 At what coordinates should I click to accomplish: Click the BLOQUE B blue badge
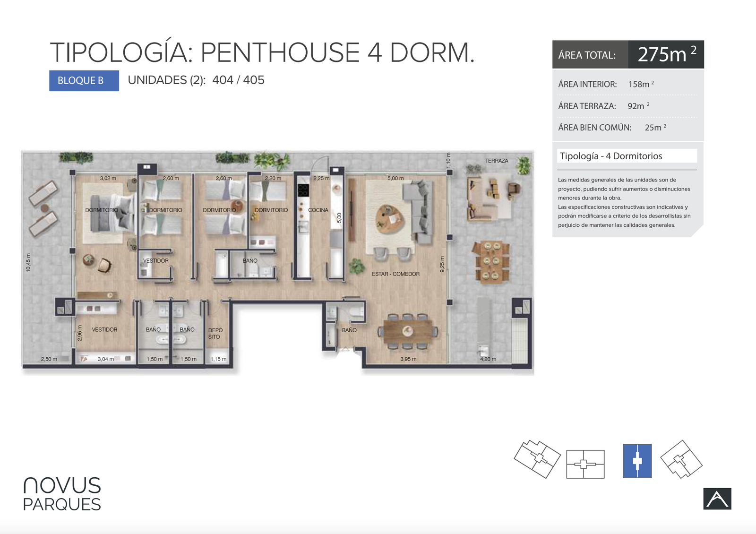pos(84,81)
